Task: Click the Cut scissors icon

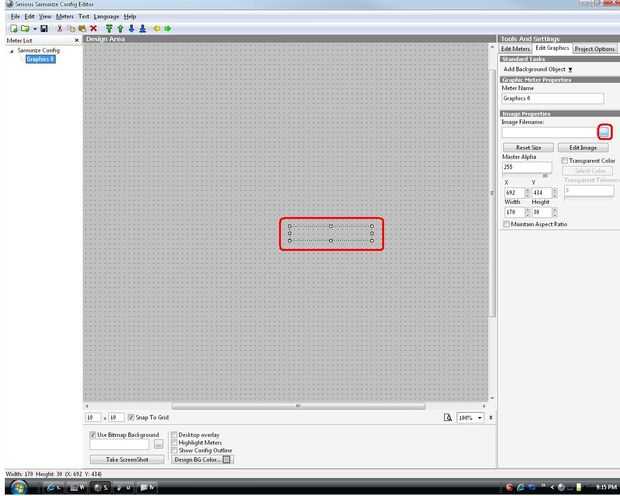Action: coord(60,28)
